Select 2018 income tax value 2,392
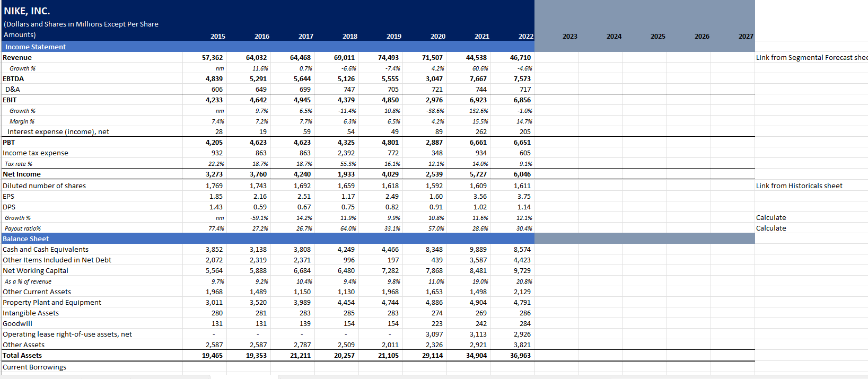Image resolution: width=868 pixels, height=379 pixels. tap(346, 153)
